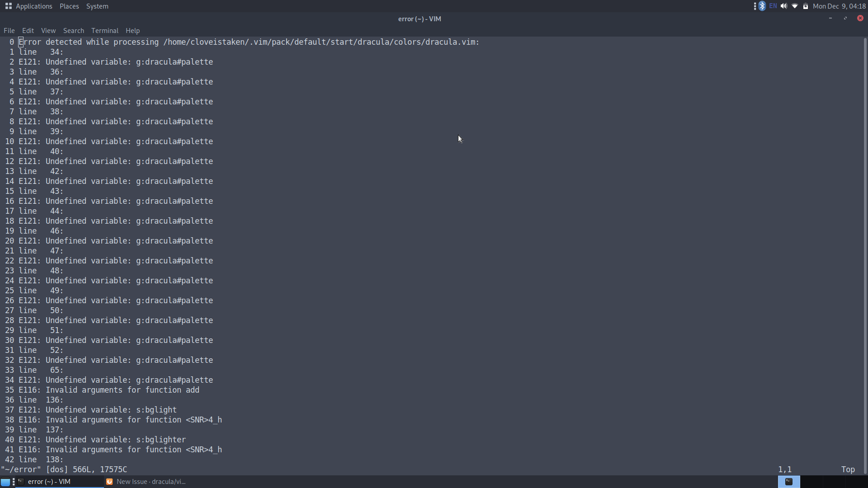Viewport: 868px width, 488px height.
Task: Open the volume speaker icon in the tray
Action: (x=783, y=6)
